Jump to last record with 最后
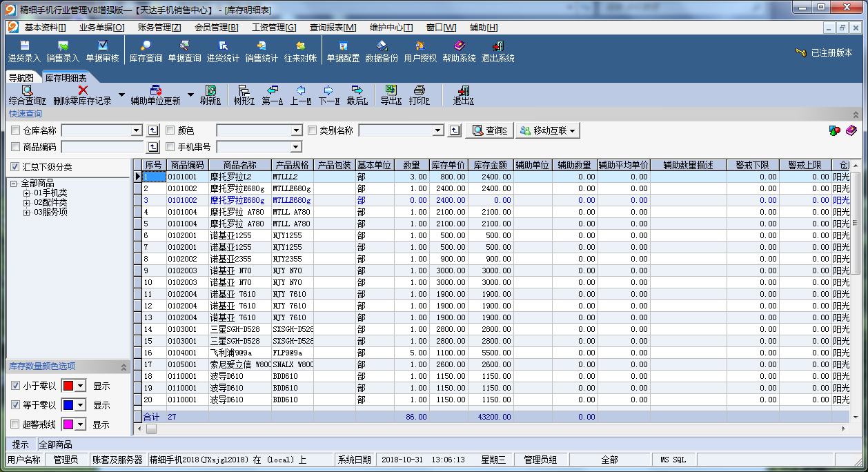The width and height of the screenshot is (868, 472). pos(357,95)
